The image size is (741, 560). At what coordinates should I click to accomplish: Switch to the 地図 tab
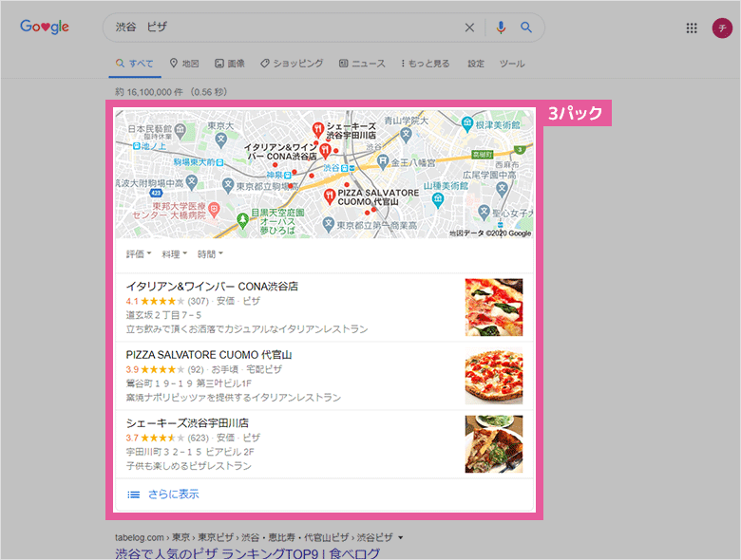[x=185, y=64]
